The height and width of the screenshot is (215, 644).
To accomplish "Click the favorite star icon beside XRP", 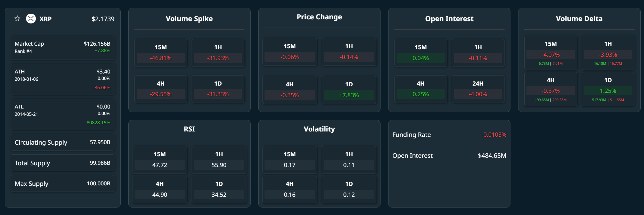I will point(17,19).
